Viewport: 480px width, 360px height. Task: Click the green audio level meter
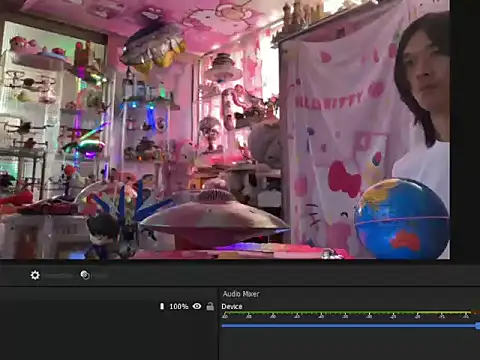[x=347, y=313]
